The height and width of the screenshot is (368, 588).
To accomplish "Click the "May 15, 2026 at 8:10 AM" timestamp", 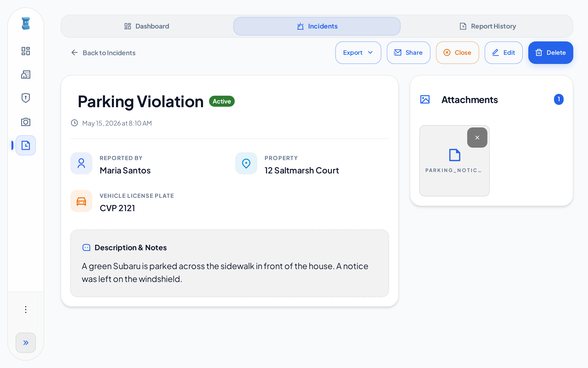I will tap(117, 123).
